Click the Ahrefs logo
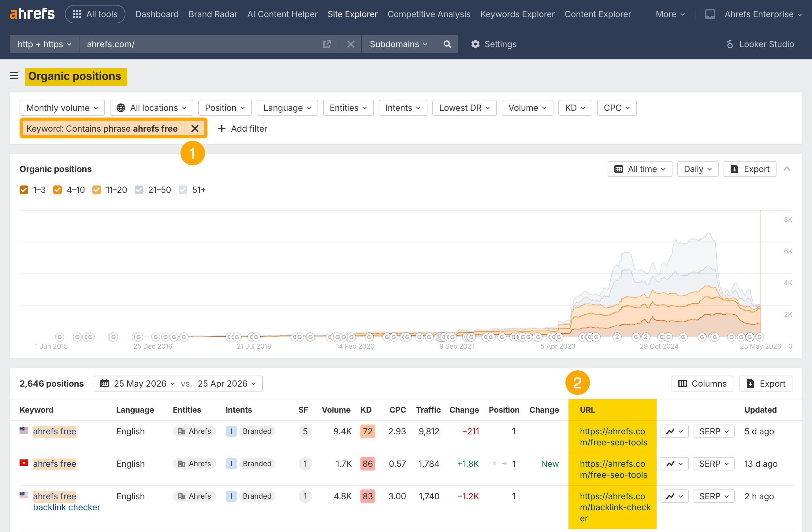The height and width of the screenshot is (532, 812). coord(32,14)
